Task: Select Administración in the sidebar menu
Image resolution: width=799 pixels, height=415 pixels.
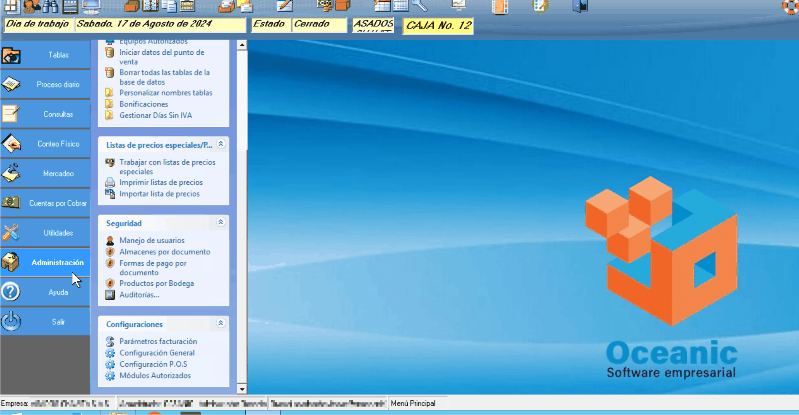Action: point(57,263)
